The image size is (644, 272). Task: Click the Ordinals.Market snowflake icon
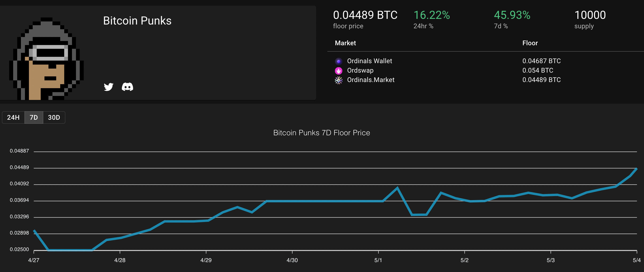pyautogui.click(x=339, y=80)
